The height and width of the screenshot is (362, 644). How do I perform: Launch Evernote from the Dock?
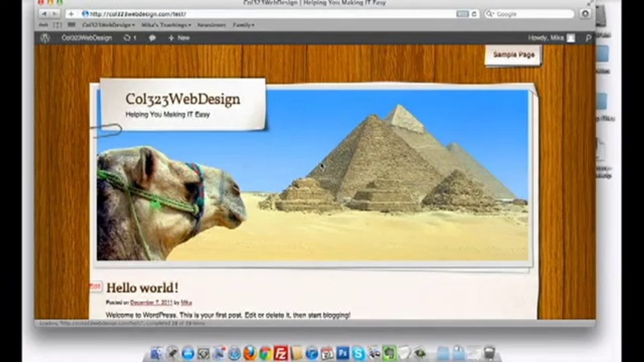pyautogui.click(x=389, y=353)
